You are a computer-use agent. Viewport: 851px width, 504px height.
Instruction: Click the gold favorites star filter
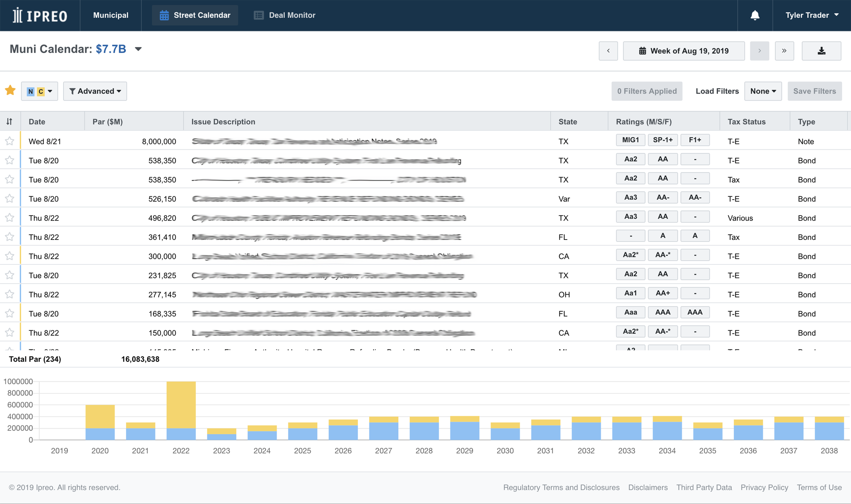(10, 91)
